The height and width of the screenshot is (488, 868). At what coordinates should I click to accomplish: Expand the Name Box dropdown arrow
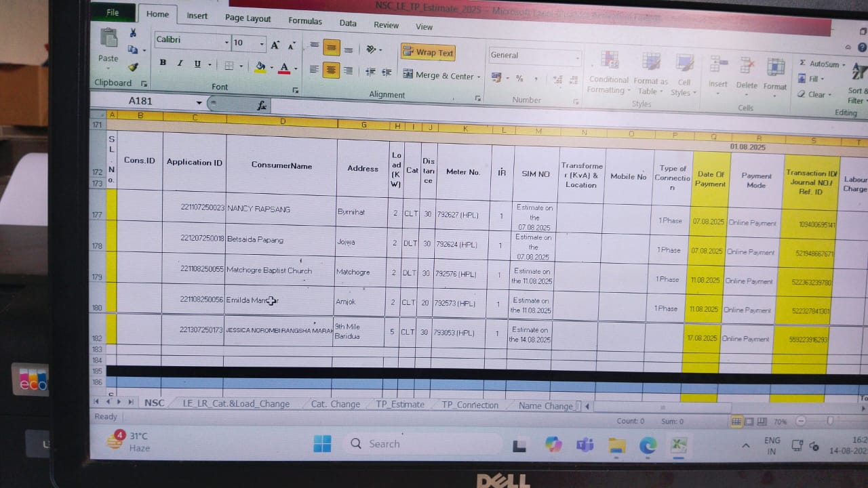[199, 102]
